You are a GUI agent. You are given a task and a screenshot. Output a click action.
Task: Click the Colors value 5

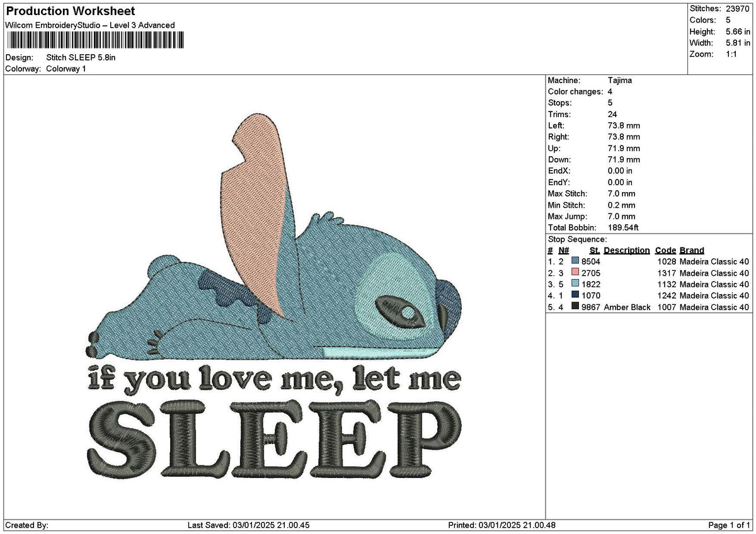tap(728, 20)
